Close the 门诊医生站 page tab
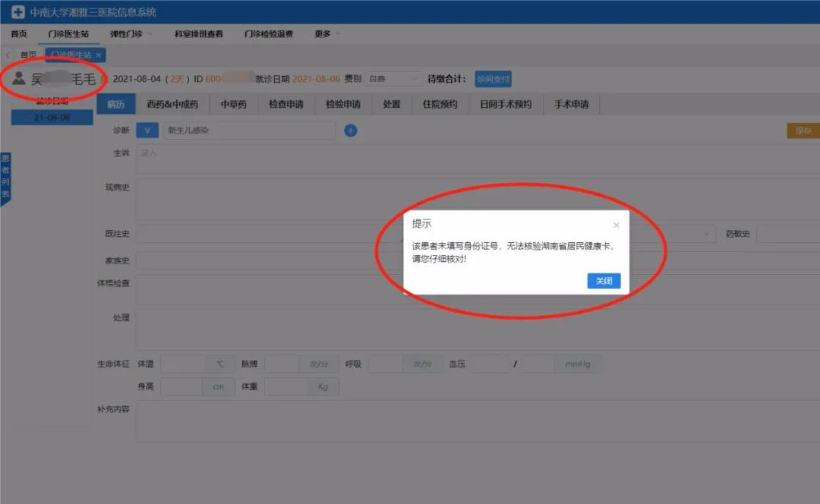Viewport: 820px width, 504px height. [x=99, y=55]
